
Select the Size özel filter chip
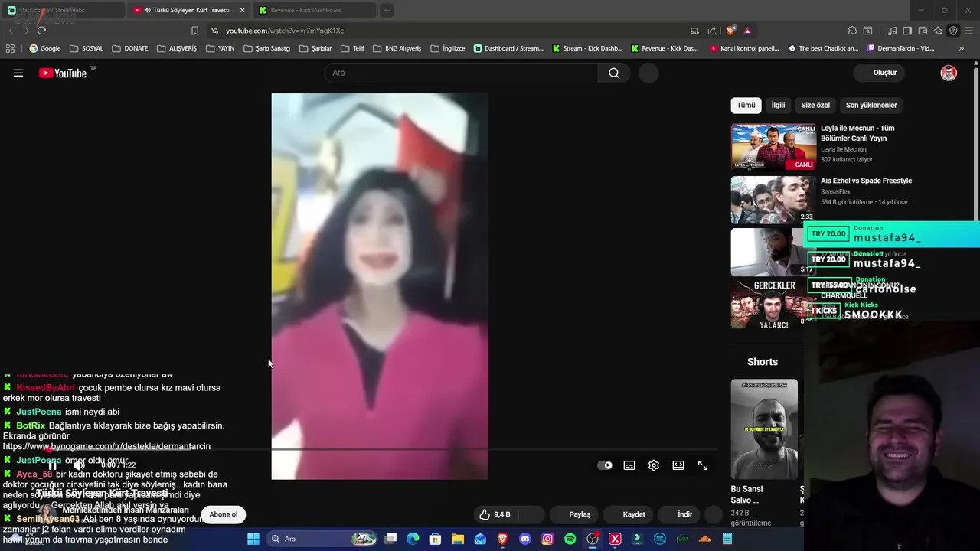(815, 105)
